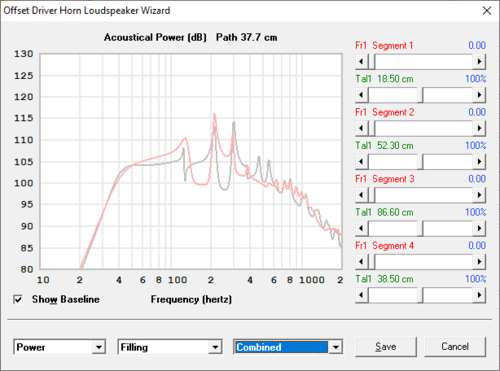500x371 pixels.
Task: Click the Tal1 86.60 cm label
Action: point(384,212)
